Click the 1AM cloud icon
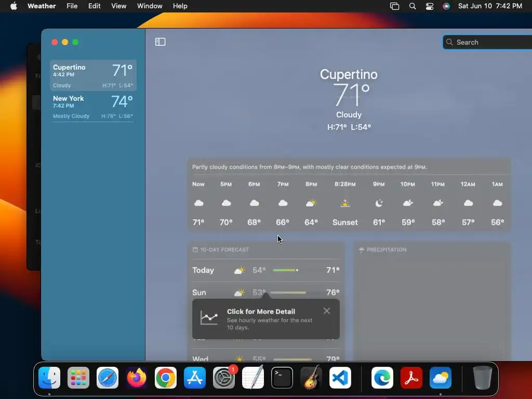Image resolution: width=532 pixels, height=399 pixels. click(497, 203)
